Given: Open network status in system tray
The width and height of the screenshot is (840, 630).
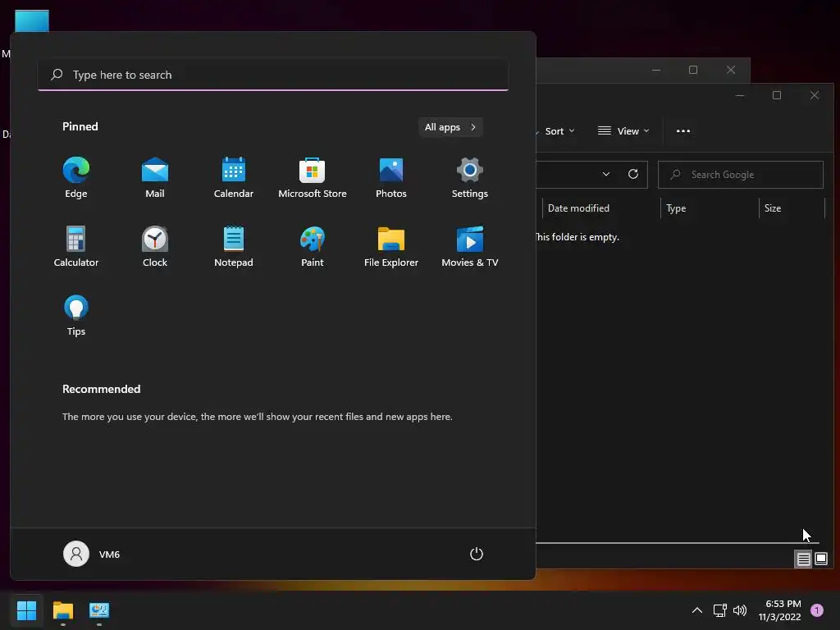Looking at the screenshot, I should (720, 610).
